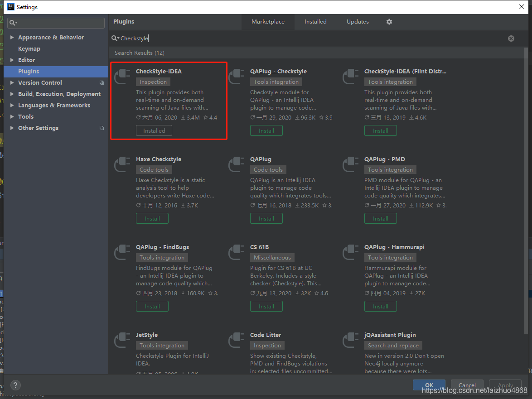Expand the Version Control node
Viewport: 532px width, 399px height.
[12, 83]
